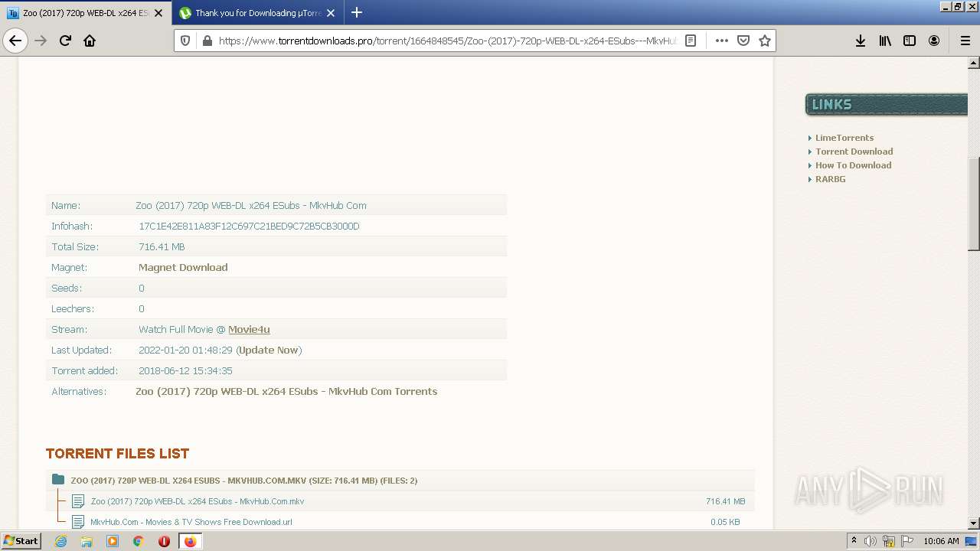The image size is (980, 551).
Task: Open Firefox hamburger menu
Action: pyautogui.click(x=965, y=41)
